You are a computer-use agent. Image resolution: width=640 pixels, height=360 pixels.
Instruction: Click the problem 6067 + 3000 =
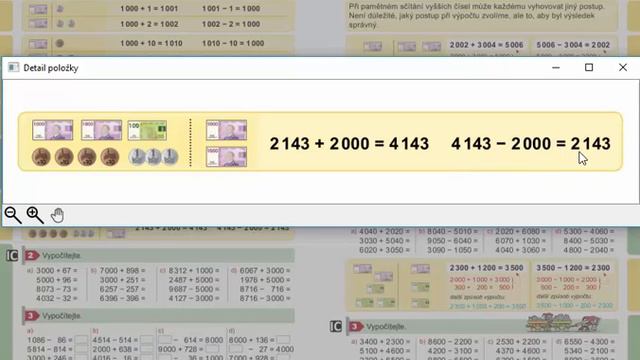tap(265, 271)
